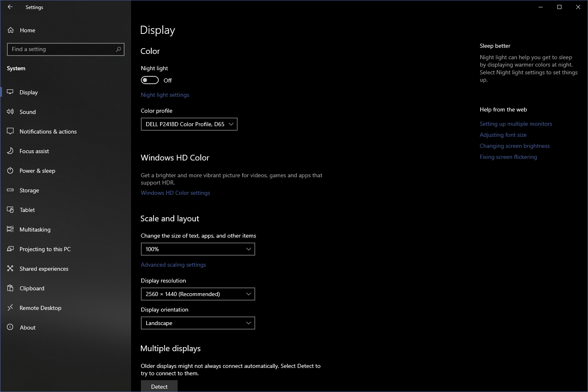Click the Remote Desktop icon
Image resolution: width=588 pixels, height=392 pixels.
tap(10, 307)
